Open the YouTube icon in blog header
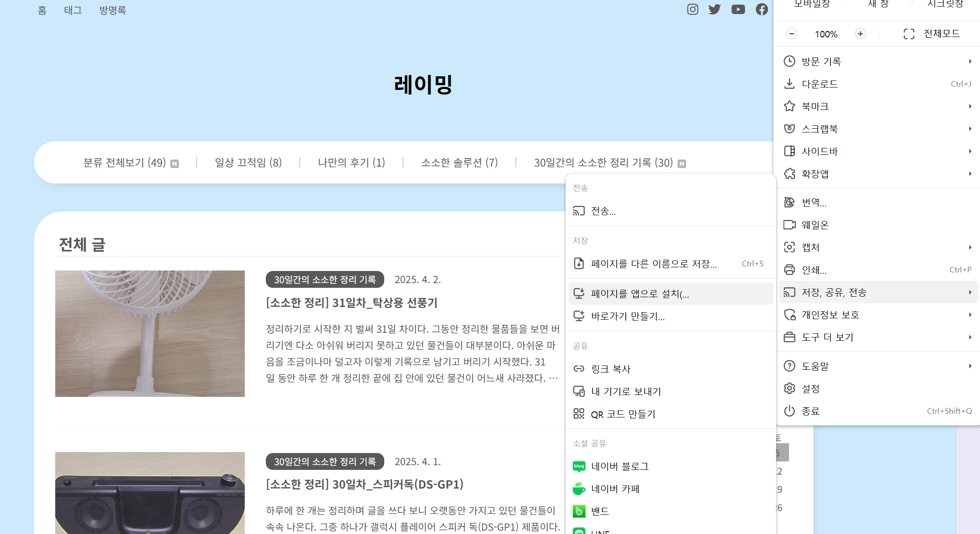The width and height of the screenshot is (980, 534). tap(738, 9)
